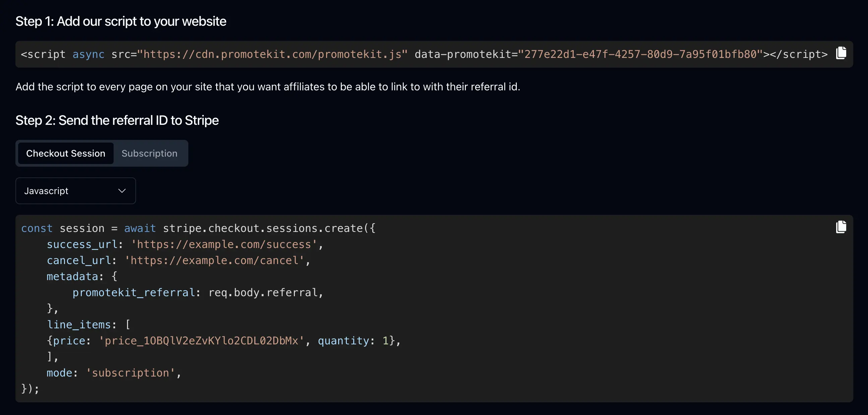Image resolution: width=868 pixels, height=415 pixels.
Task: Click the line_items key in code
Action: coord(79,324)
